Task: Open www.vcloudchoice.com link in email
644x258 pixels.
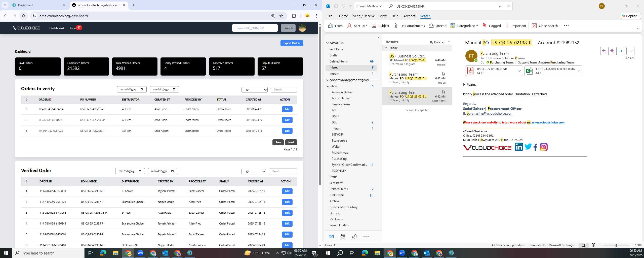Action: point(548,122)
